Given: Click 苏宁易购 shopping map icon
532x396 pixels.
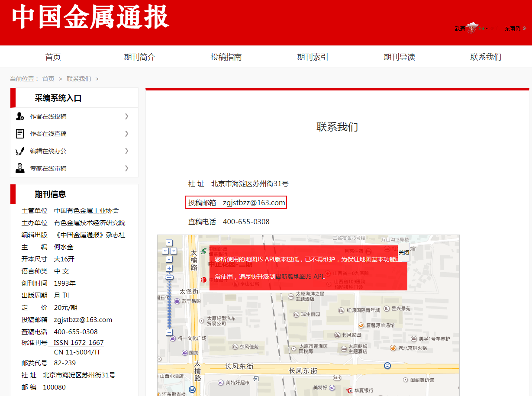Looking at the screenshot, I should pyautogui.click(x=177, y=301).
